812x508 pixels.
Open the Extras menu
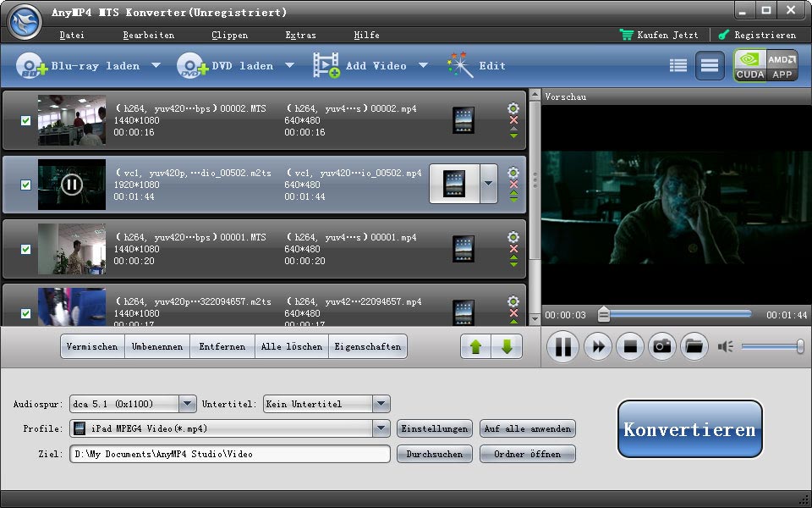tap(300, 36)
